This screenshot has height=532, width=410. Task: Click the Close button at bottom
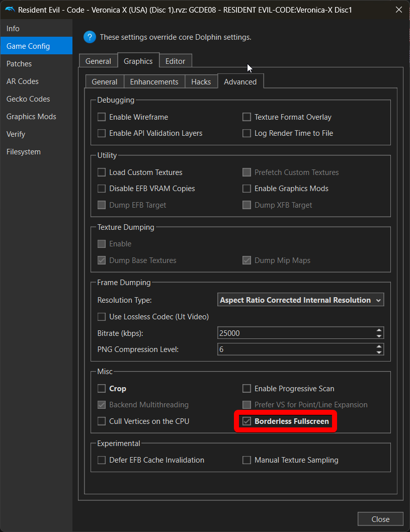click(380, 519)
